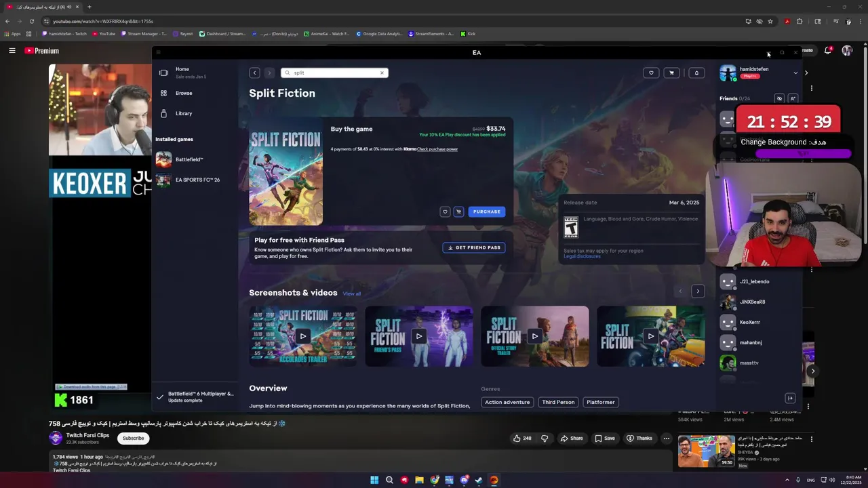Open EA notifications bell
868x488 pixels.
(696, 73)
